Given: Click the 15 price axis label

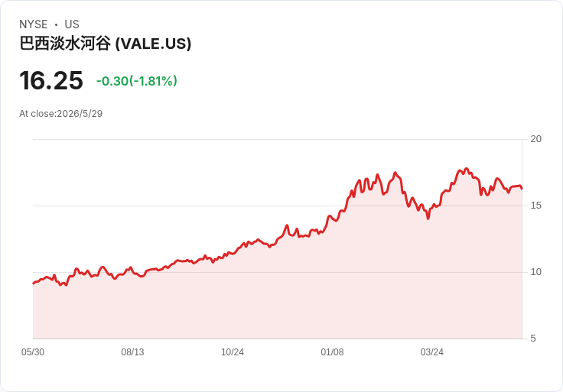Looking at the screenshot, I should point(535,206).
